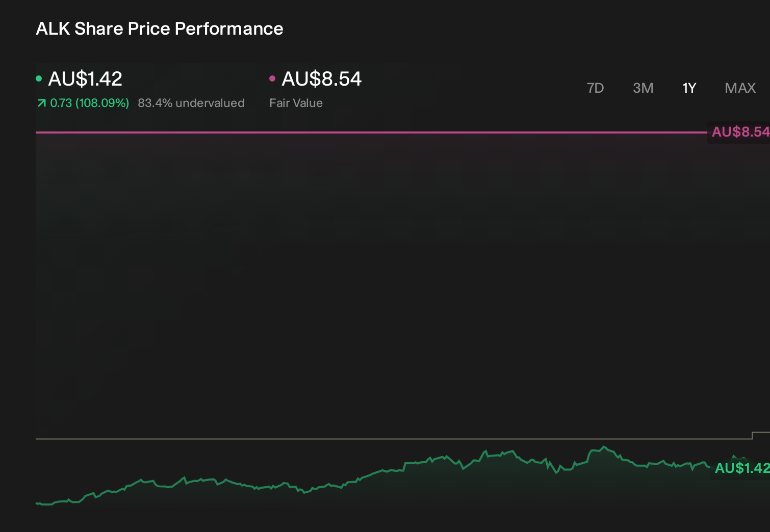This screenshot has width=770, height=532.
Task: Click the pink fair value line
Action: (371, 132)
